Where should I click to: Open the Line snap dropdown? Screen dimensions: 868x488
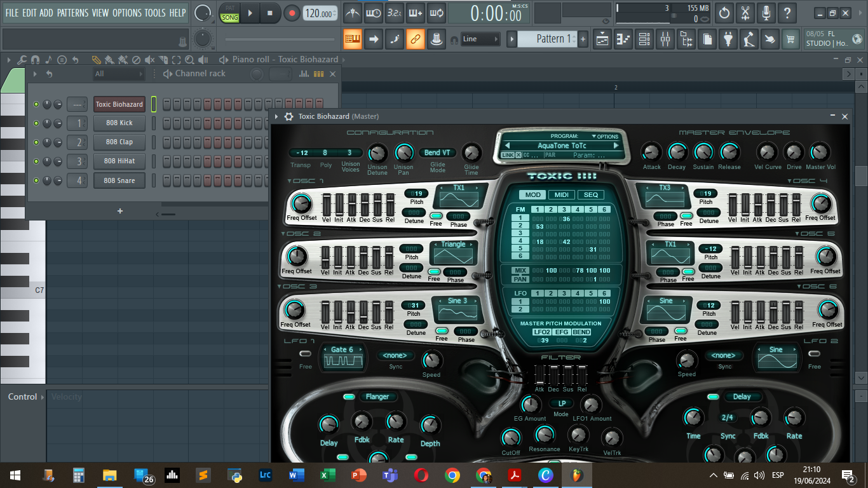pyautogui.click(x=480, y=39)
